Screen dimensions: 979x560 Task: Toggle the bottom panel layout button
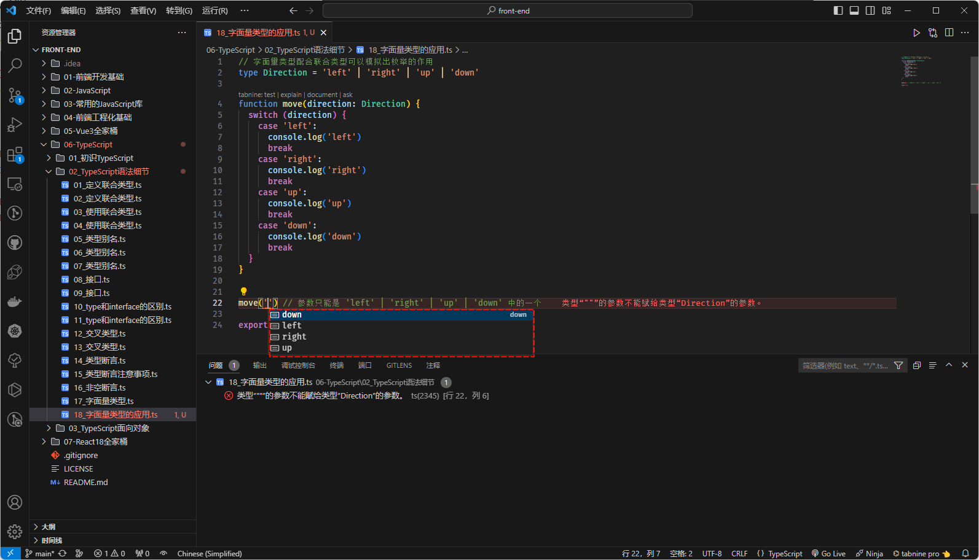coord(854,10)
